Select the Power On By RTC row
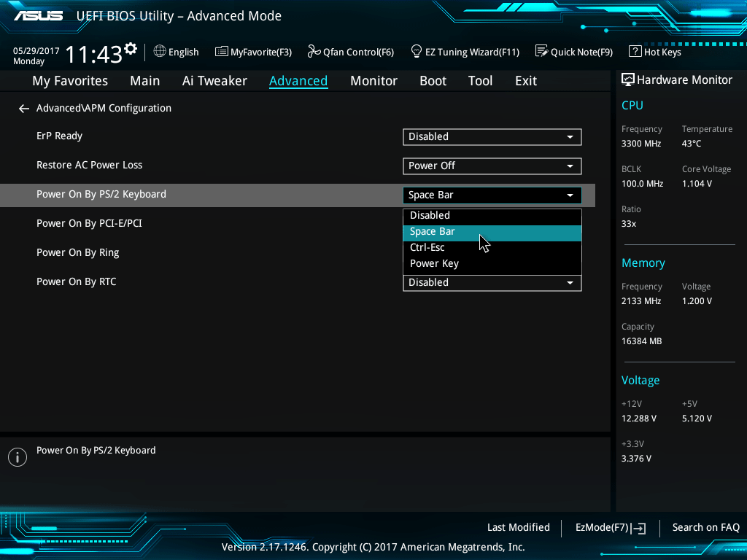Screen dimensions: 747x560 [298, 282]
